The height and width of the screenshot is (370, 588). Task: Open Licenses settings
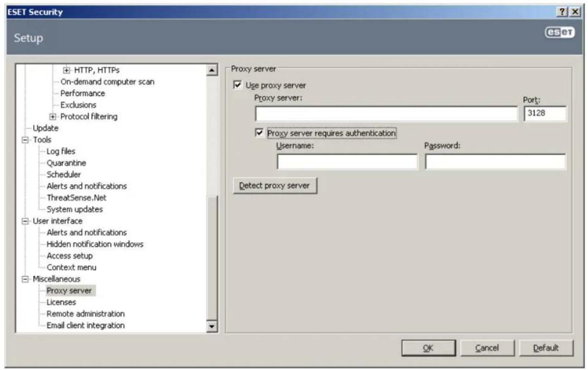click(61, 302)
